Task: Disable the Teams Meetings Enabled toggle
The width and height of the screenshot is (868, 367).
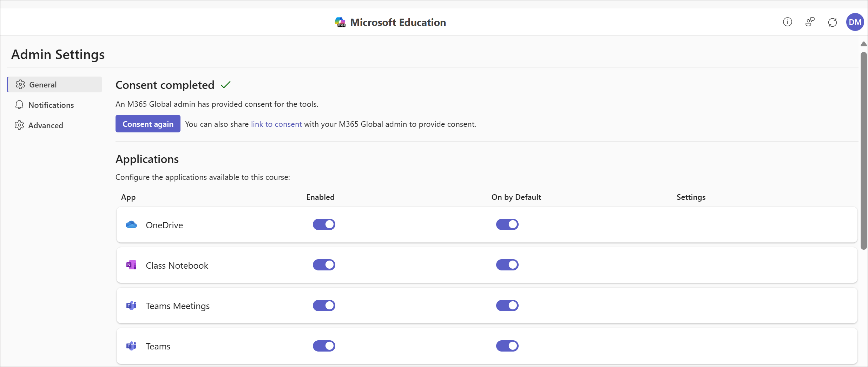Action: (324, 305)
